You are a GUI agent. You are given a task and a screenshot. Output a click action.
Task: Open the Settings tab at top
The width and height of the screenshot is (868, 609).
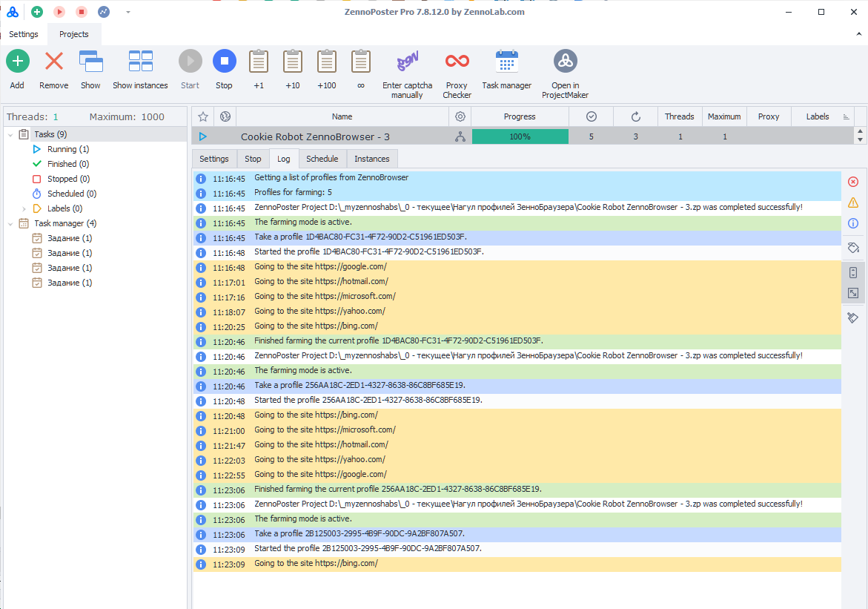24,34
